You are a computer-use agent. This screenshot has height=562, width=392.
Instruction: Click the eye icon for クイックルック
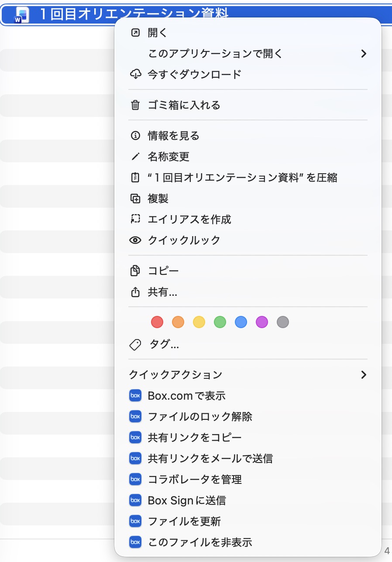(x=135, y=240)
